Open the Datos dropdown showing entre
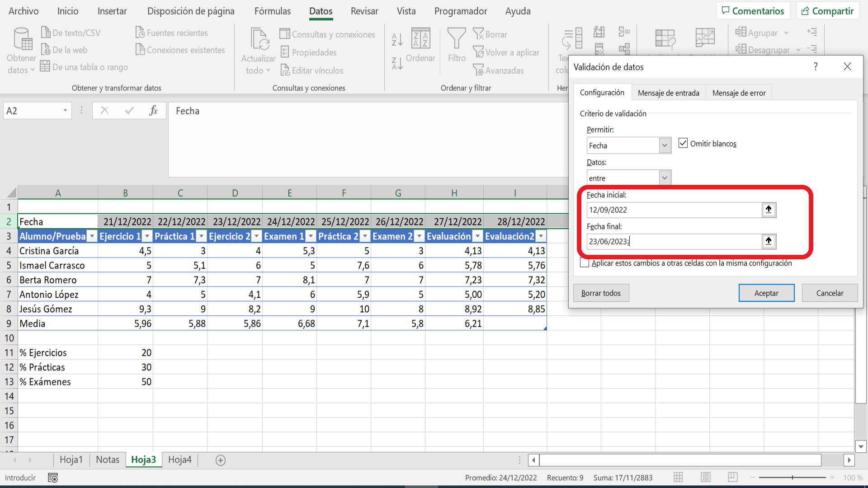 [x=665, y=178]
